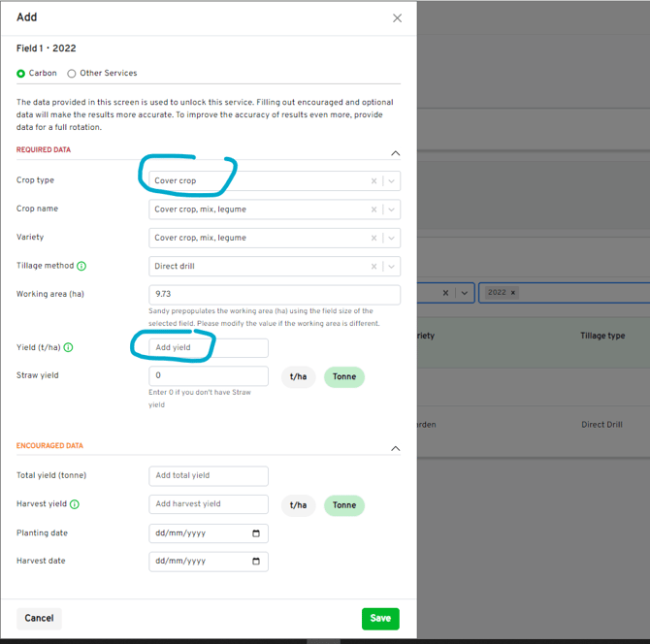Viewport: 650px width, 644px height.
Task: Select the Other Services radio button
Action: tap(72, 74)
